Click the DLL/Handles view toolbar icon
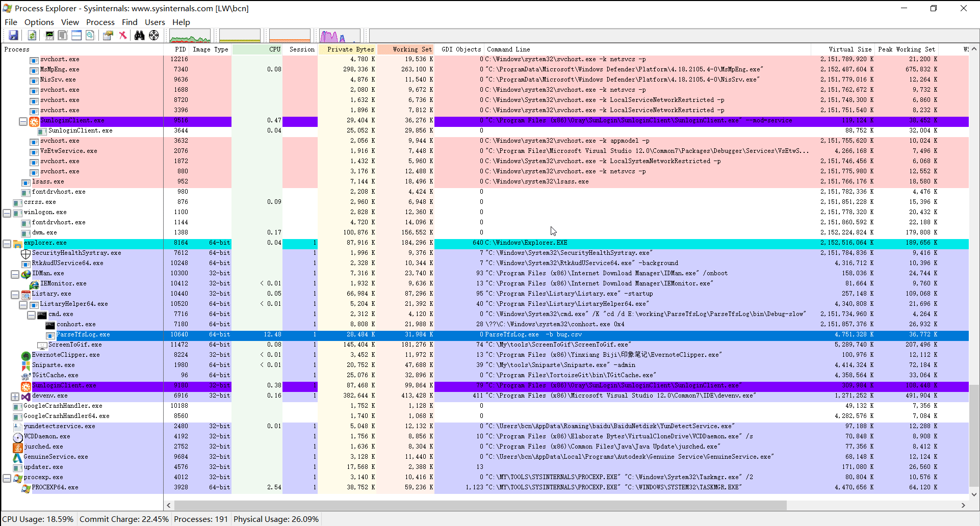 tap(90, 35)
